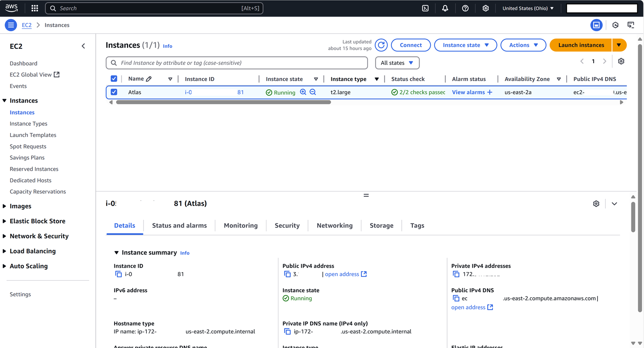Switch to the Details tab
This screenshot has width=644, height=348.
click(124, 226)
